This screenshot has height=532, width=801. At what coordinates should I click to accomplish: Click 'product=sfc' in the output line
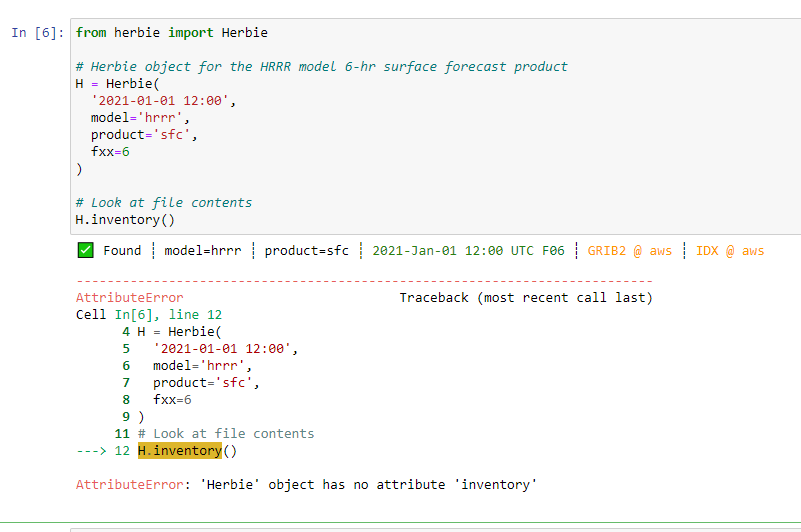pos(307,251)
